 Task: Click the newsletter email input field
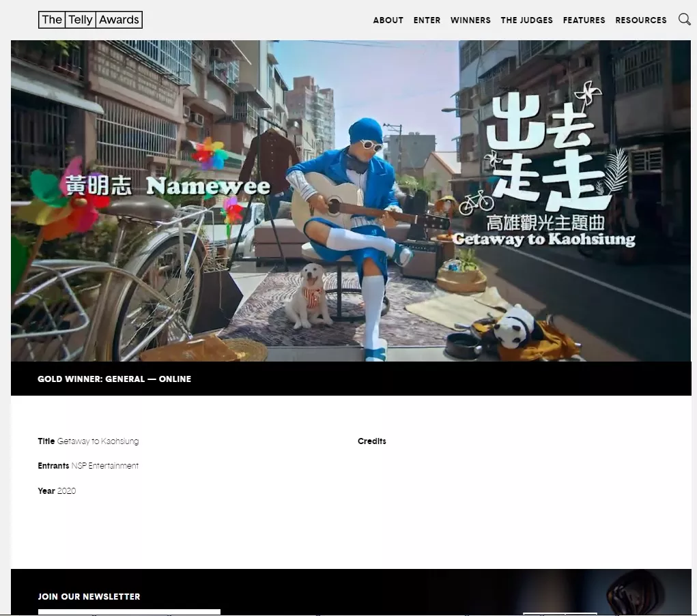(x=129, y=612)
